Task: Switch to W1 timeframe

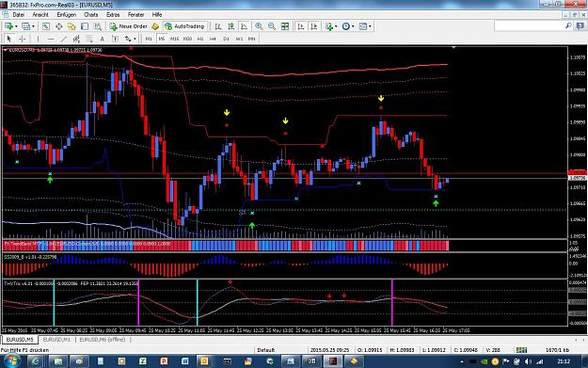Action: (239, 39)
